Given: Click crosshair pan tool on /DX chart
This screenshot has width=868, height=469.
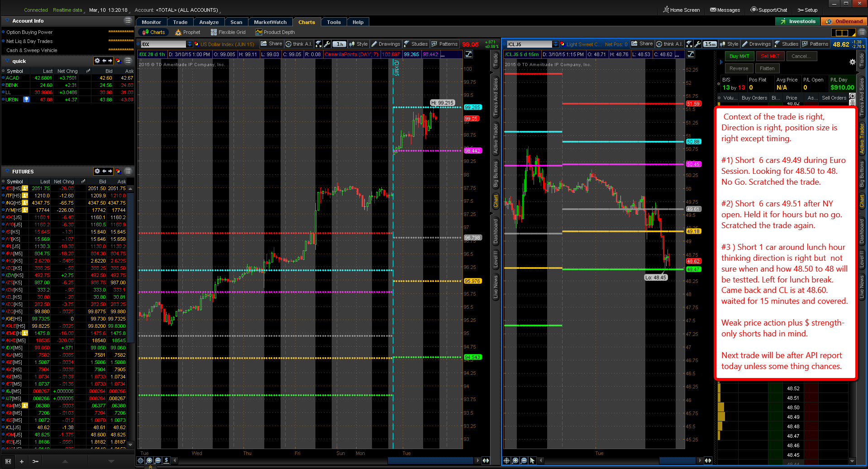Looking at the screenshot, I should coord(141,460).
